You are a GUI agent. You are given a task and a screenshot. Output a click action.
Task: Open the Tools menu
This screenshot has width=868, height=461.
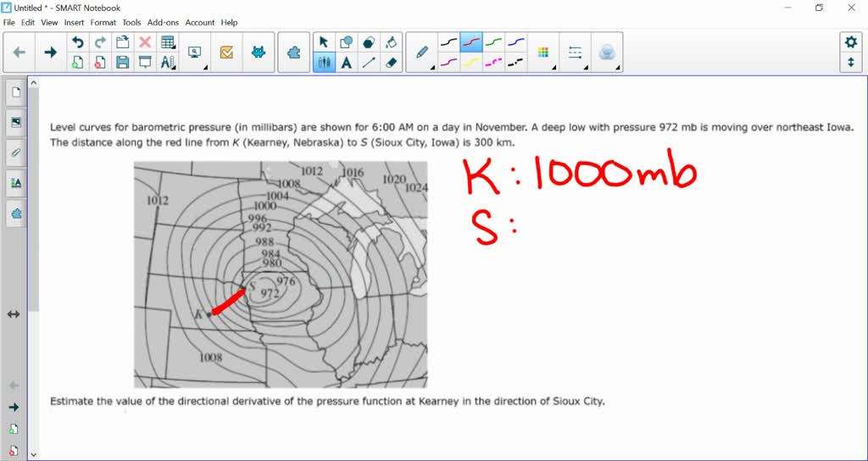click(x=131, y=23)
